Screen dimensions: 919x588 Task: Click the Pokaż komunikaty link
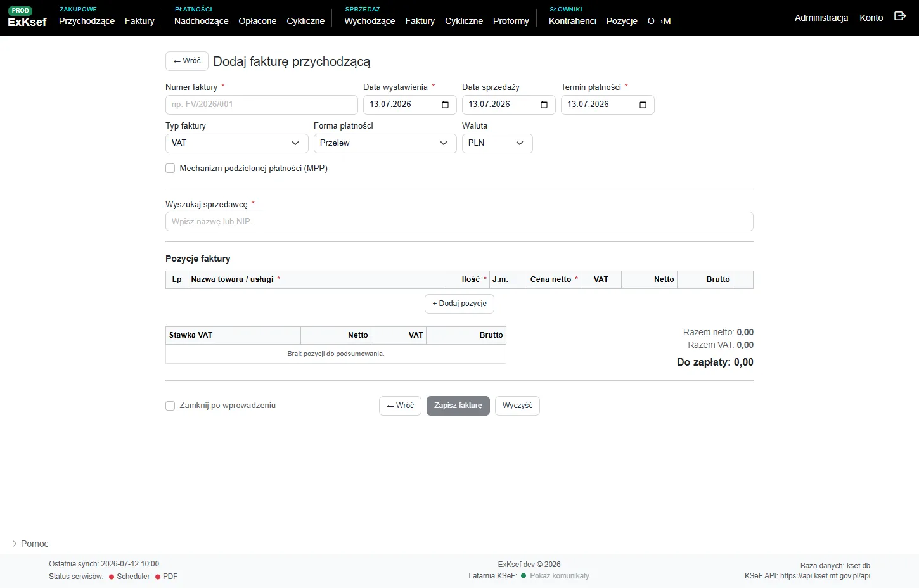pos(560,576)
